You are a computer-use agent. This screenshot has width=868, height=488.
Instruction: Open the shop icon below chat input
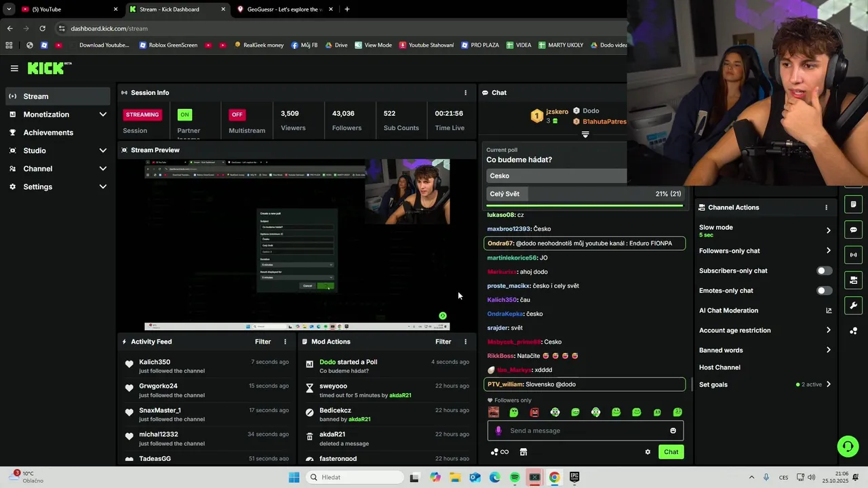[x=524, y=452]
